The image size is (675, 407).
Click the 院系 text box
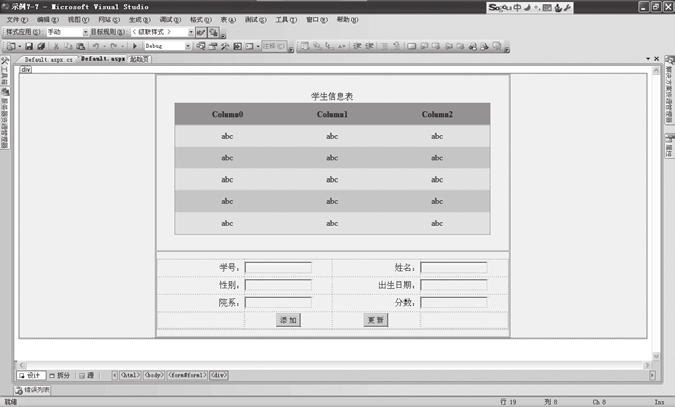coord(278,303)
